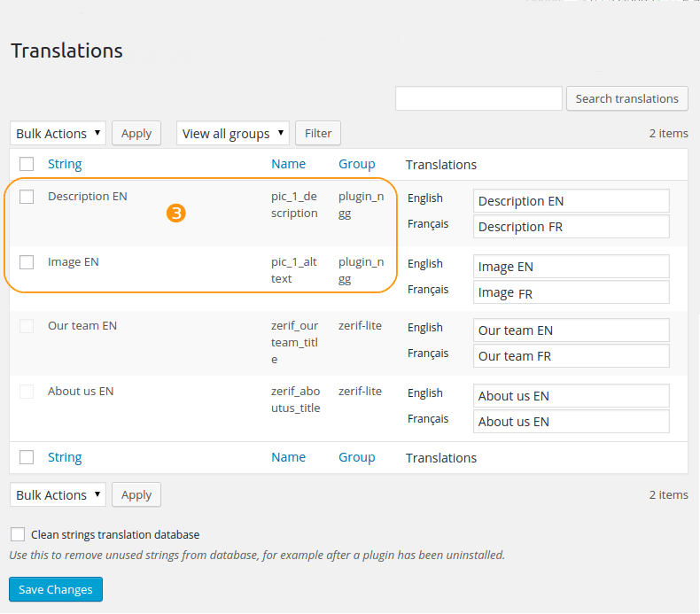Click Save Changes
This screenshot has height=614, width=700.
click(56, 589)
